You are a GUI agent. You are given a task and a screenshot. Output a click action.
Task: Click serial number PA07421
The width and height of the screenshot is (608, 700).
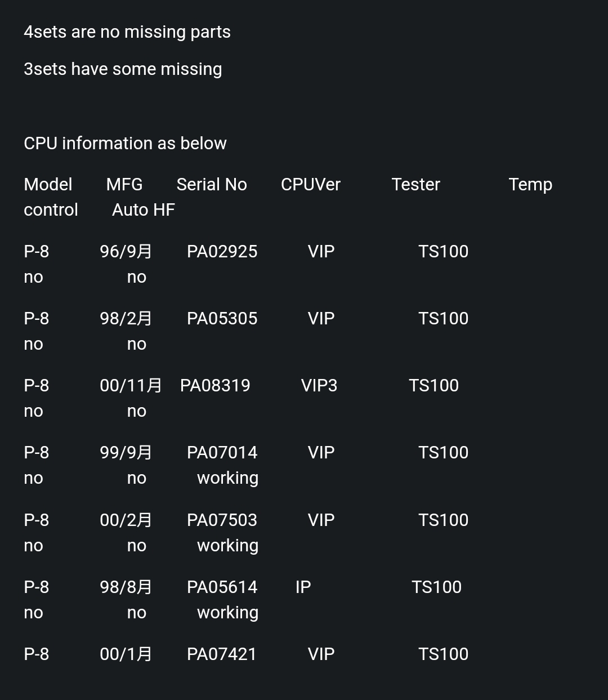tap(221, 654)
